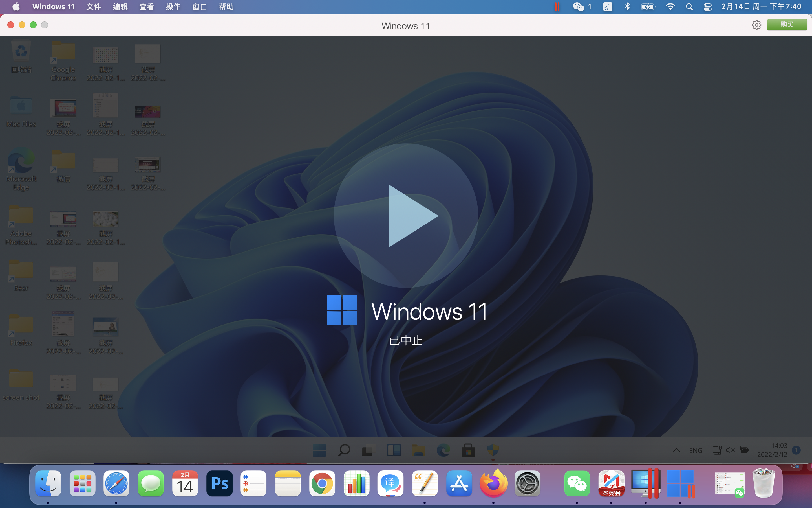Open Messages from the Dock
Image resolution: width=812 pixels, height=508 pixels.
[151, 483]
